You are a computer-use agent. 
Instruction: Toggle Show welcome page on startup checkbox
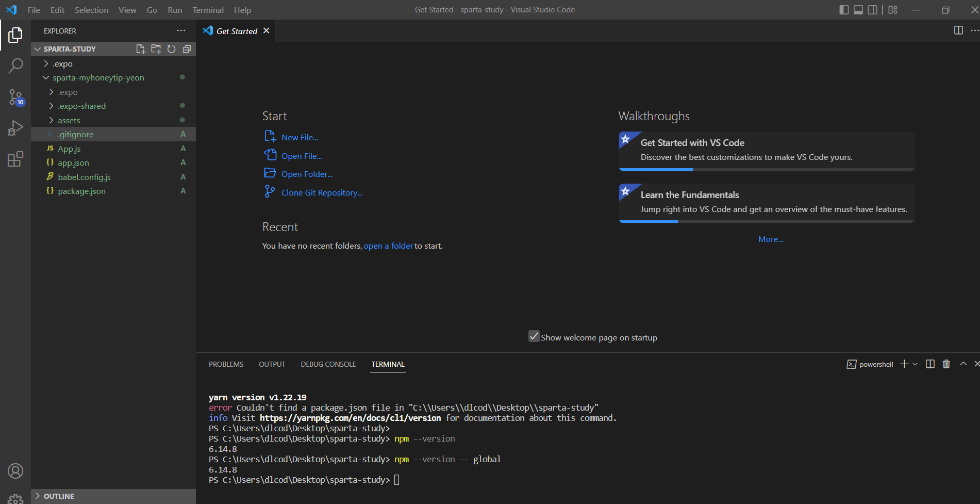(534, 336)
